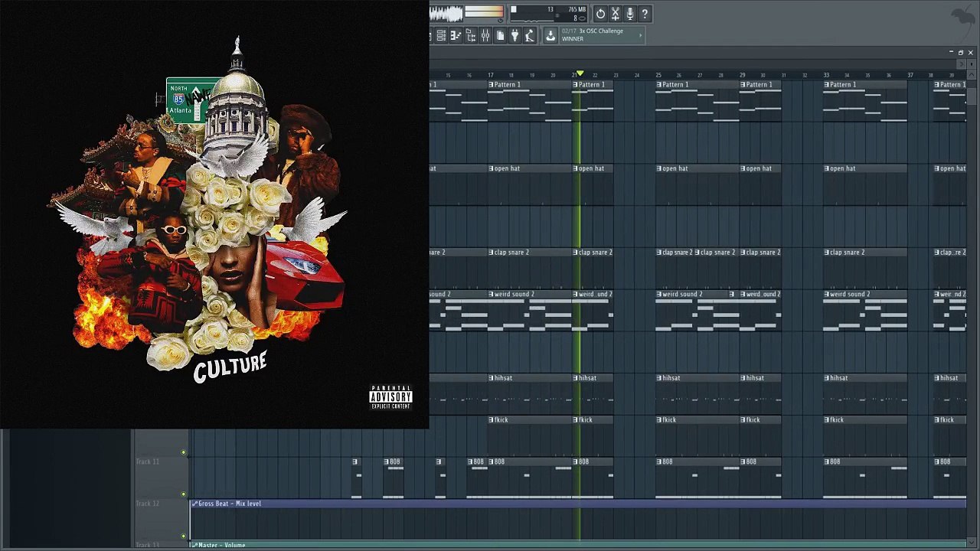Image resolution: width=980 pixels, height=551 pixels.
Task: Click the master output level meter
Action: coord(484,11)
